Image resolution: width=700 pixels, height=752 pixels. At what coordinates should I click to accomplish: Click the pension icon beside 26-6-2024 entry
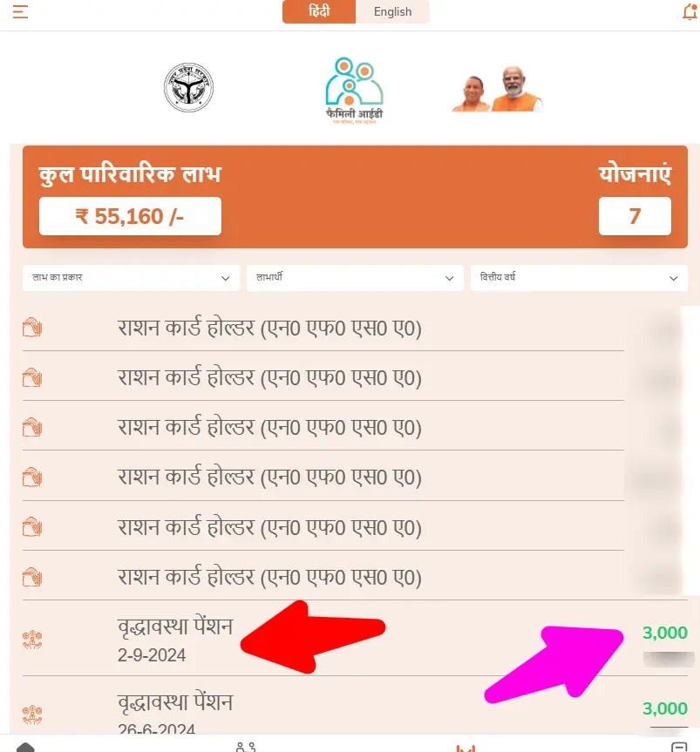click(x=32, y=715)
